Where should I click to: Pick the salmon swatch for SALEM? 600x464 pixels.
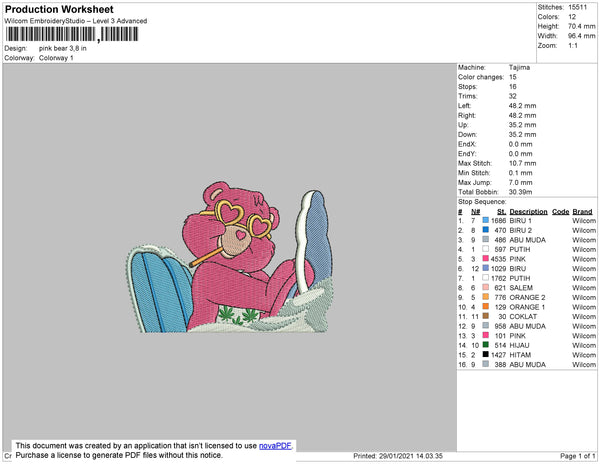(x=486, y=287)
